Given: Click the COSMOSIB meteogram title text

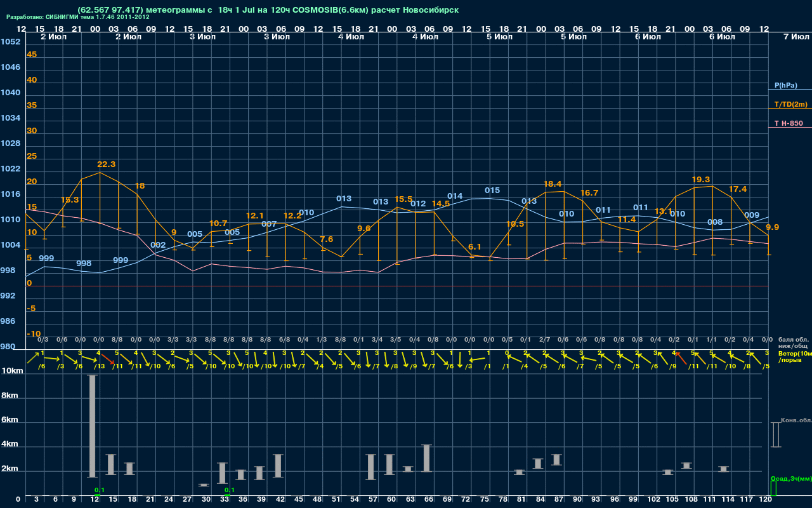Looking at the screenshot, I should (x=268, y=10).
